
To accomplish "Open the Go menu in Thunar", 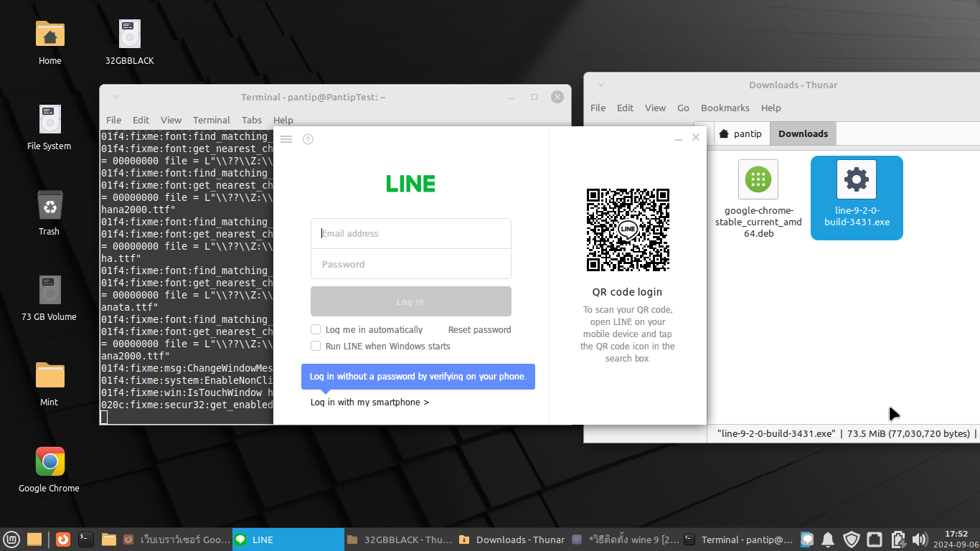I will (683, 108).
